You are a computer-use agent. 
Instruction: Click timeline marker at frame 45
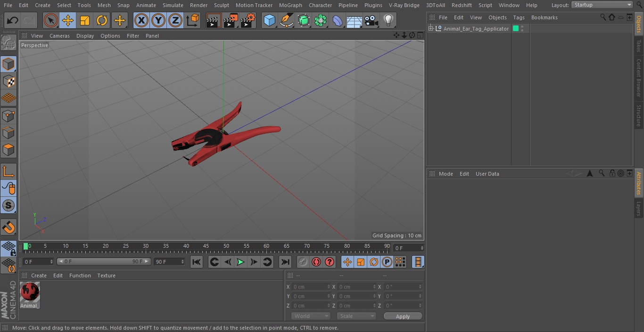(206, 246)
